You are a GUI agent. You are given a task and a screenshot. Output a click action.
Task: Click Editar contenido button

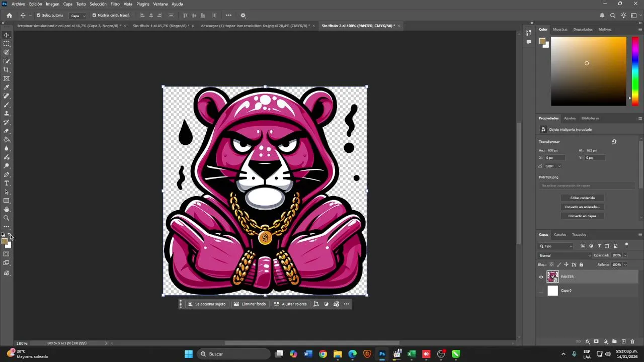(x=583, y=198)
